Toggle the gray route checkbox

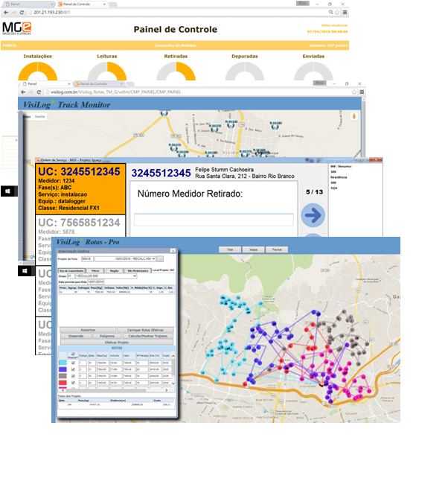(x=73, y=376)
